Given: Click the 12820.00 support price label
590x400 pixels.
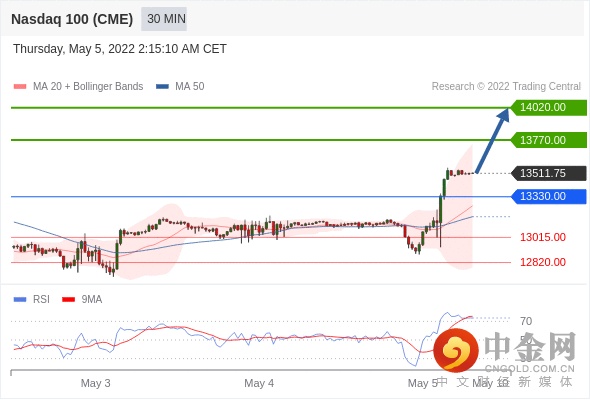Looking at the screenshot, I should pyautogui.click(x=543, y=262).
